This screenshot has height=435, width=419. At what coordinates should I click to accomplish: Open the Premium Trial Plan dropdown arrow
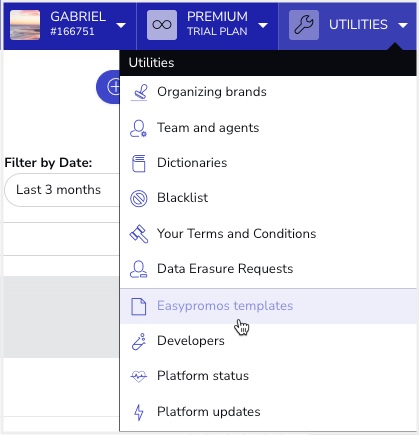[x=263, y=25]
